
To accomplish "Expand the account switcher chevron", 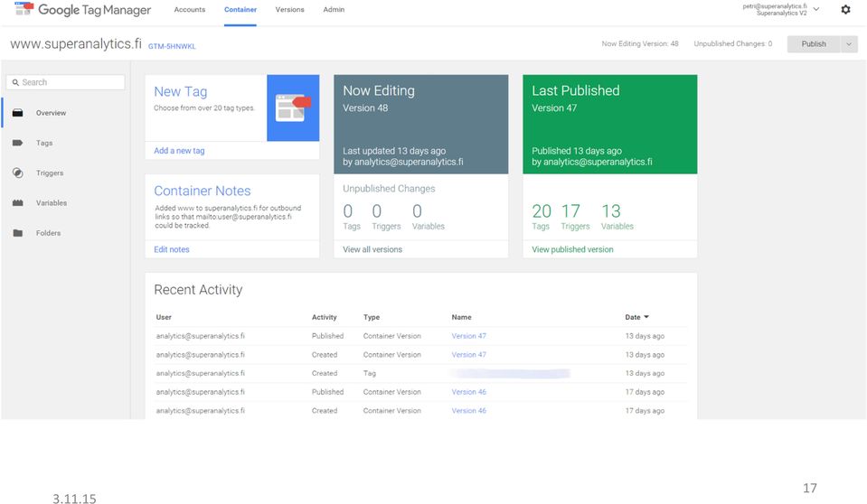I will 816,9.
